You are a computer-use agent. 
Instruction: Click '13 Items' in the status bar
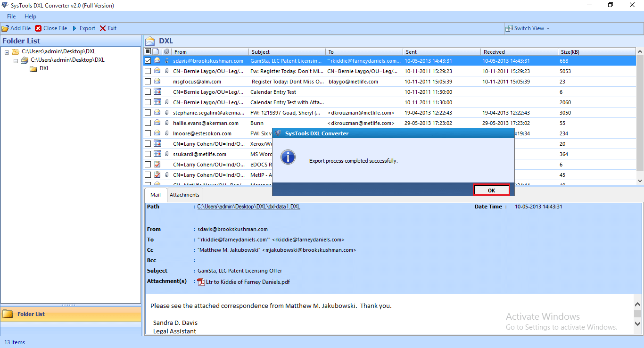point(15,342)
